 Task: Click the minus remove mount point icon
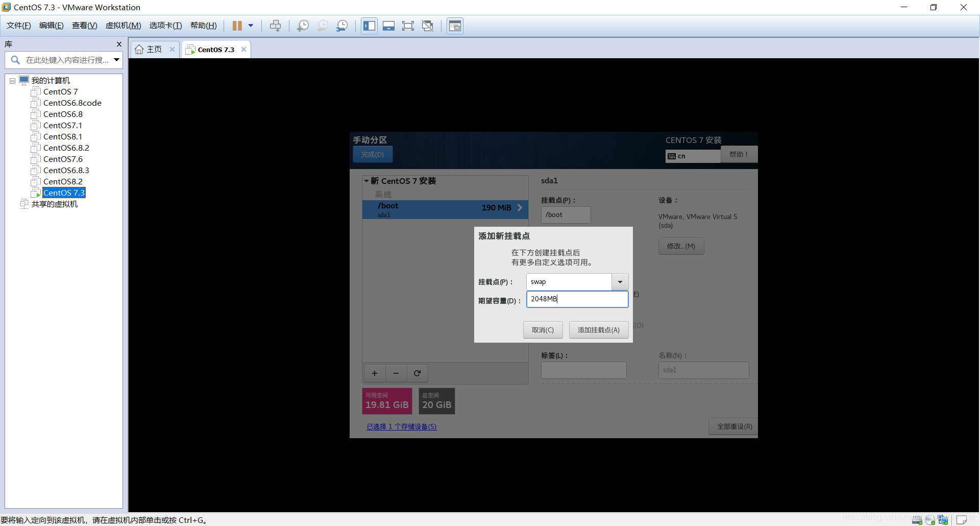point(396,373)
